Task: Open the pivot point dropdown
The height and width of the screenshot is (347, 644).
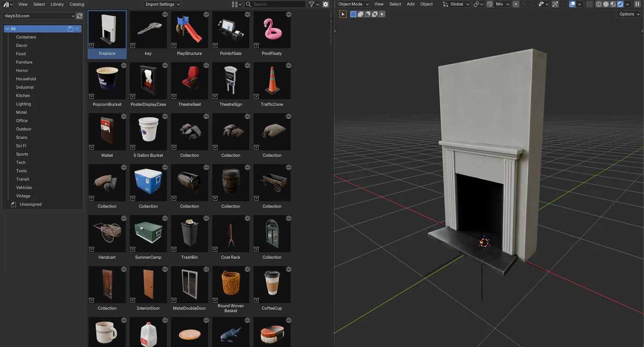Action: click(x=478, y=4)
